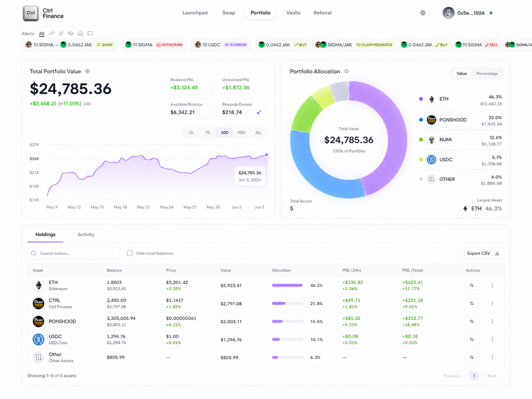Open more options for Other row
The width and height of the screenshot is (532, 399).
point(492,358)
